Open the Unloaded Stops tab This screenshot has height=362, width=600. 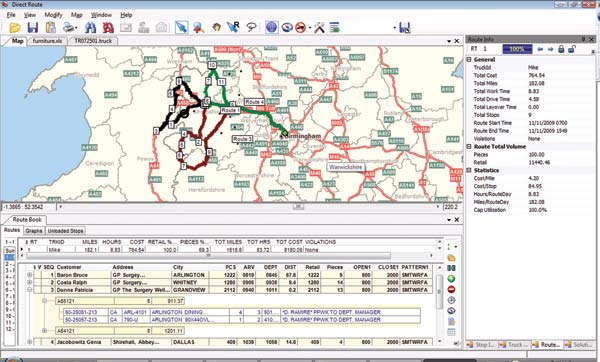(65, 231)
